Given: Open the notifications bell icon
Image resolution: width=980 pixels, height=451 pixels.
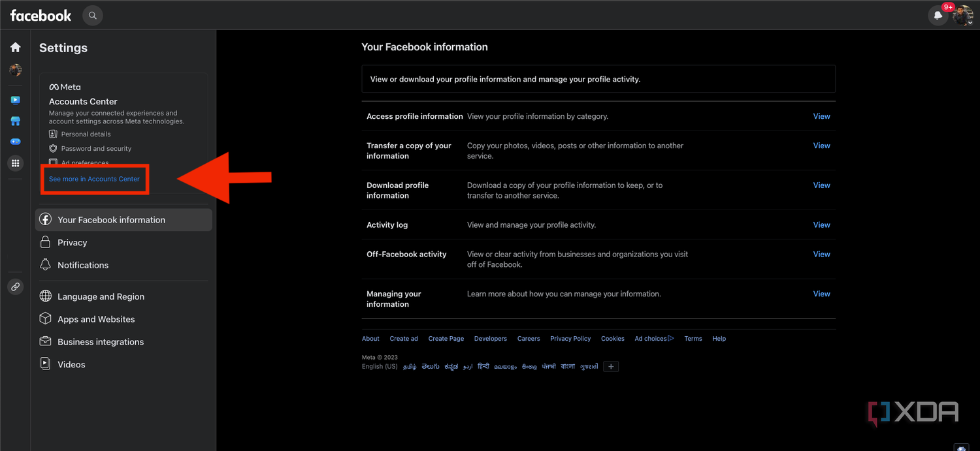Looking at the screenshot, I should [x=938, y=16].
